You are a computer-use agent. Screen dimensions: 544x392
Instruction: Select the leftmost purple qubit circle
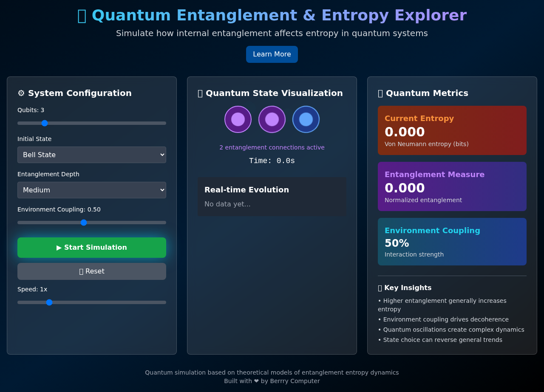238,119
